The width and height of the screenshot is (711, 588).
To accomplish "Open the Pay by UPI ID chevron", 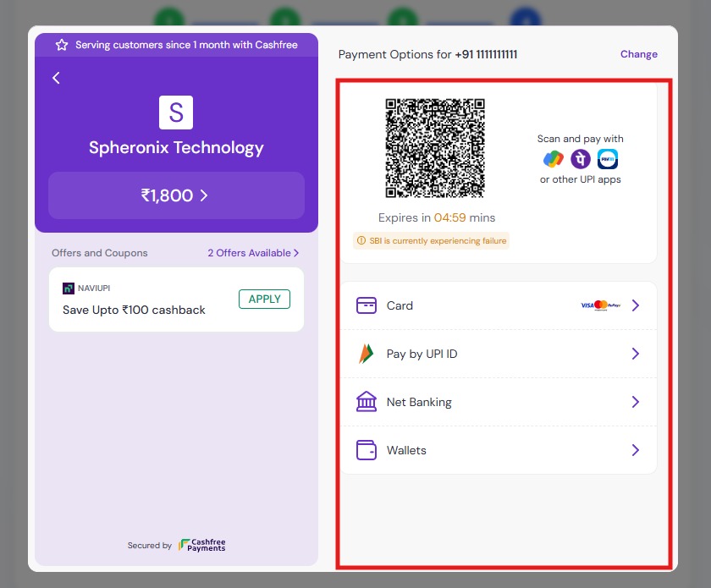I will click(x=636, y=354).
